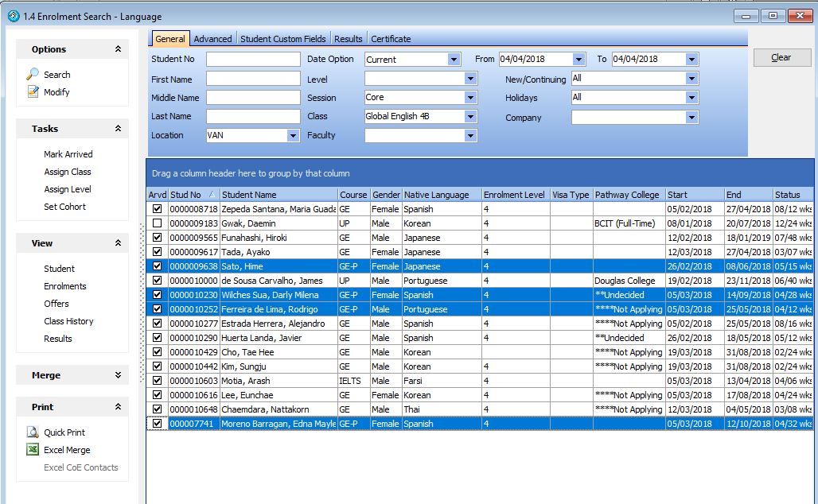Screen dimensions: 818x504
Task: Toggle Arrived checkbox for Motia, Arash
Action: coord(157,381)
